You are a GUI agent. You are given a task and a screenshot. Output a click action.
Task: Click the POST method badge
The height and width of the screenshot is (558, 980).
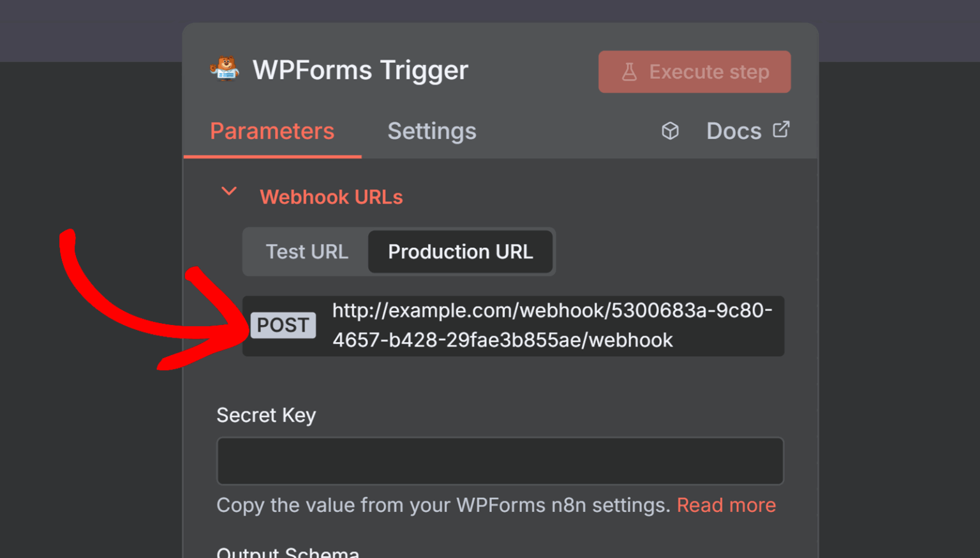click(283, 326)
